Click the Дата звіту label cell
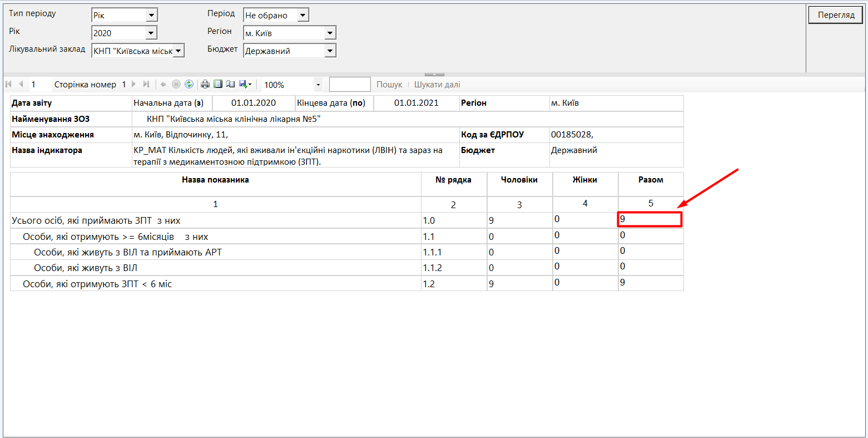The image size is (868, 438). point(71,103)
